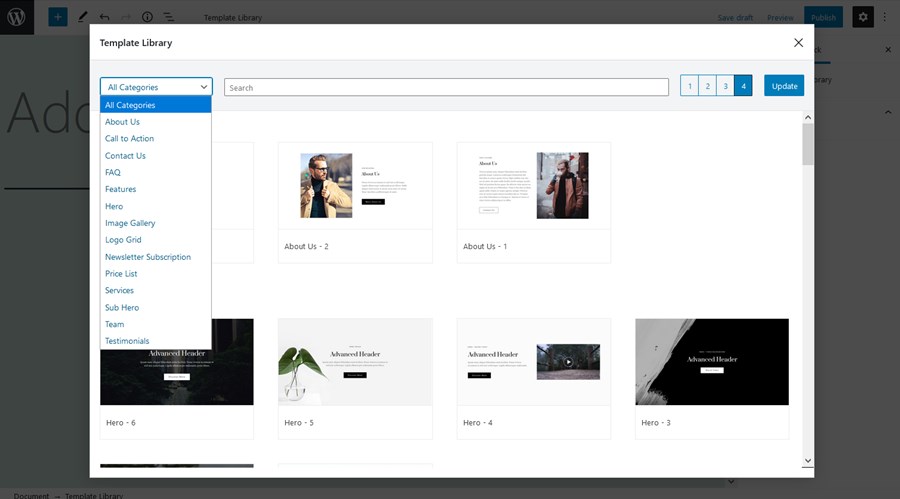Choose About Us category

click(x=156, y=122)
